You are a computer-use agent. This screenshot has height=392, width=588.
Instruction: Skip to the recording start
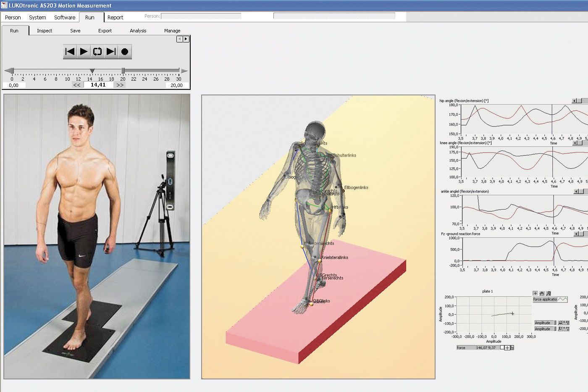pyautogui.click(x=70, y=52)
